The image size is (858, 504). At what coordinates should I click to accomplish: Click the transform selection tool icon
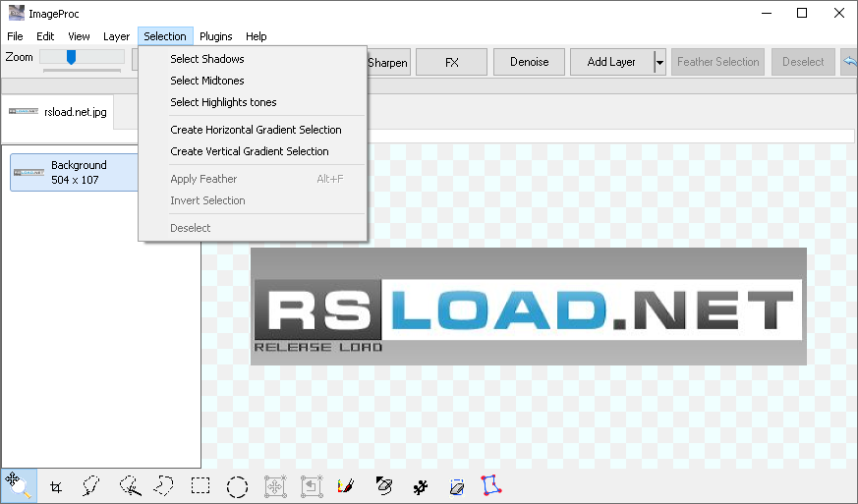tap(312, 486)
